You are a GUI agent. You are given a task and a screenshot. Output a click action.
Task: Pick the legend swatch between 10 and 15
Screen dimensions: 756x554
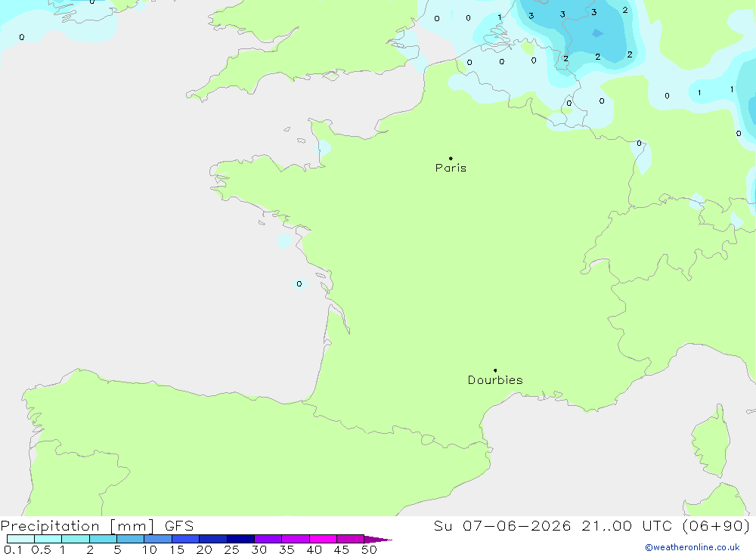(x=158, y=539)
